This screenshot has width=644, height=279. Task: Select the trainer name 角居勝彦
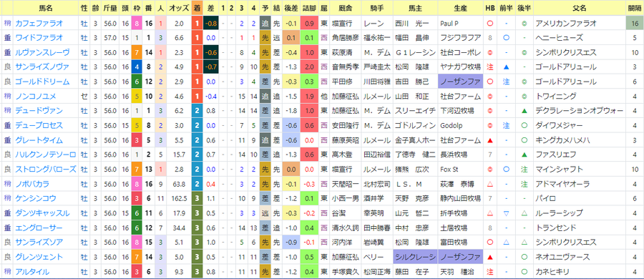coord(346,38)
